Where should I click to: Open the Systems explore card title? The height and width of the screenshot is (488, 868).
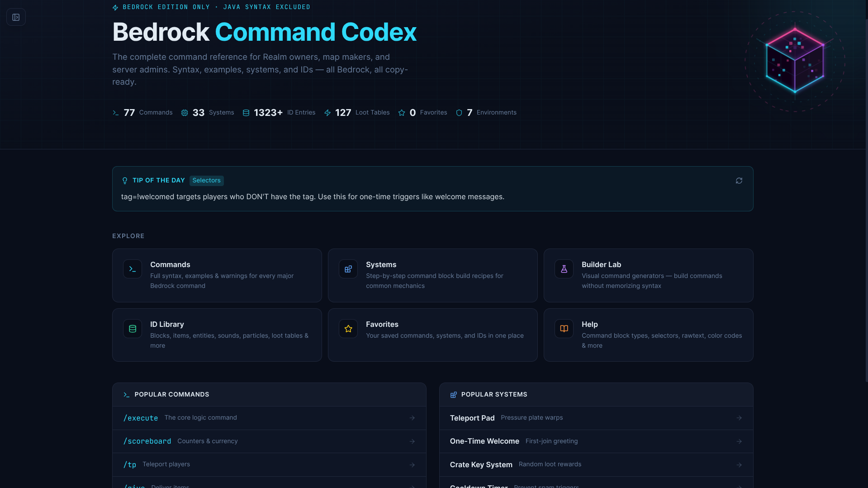coord(381,264)
